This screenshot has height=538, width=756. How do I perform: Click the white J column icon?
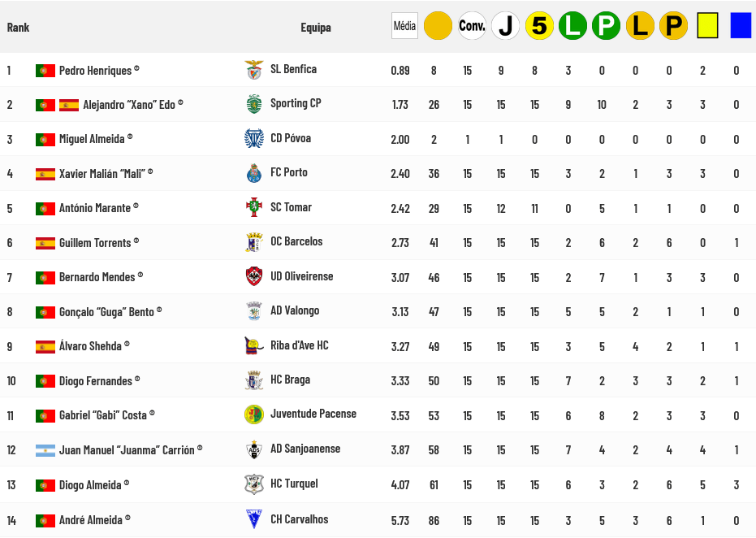coord(505,26)
